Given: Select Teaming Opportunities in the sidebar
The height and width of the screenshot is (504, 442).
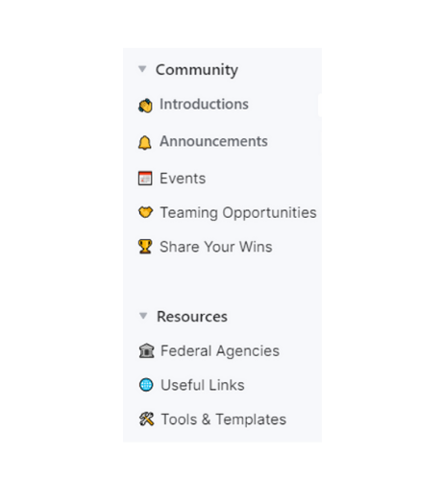Looking at the screenshot, I should pyautogui.click(x=238, y=213).
